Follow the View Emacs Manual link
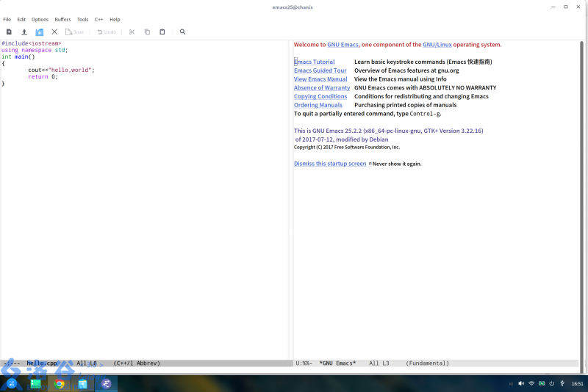588x392 pixels. pyautogui.click(x=320, y=79)
